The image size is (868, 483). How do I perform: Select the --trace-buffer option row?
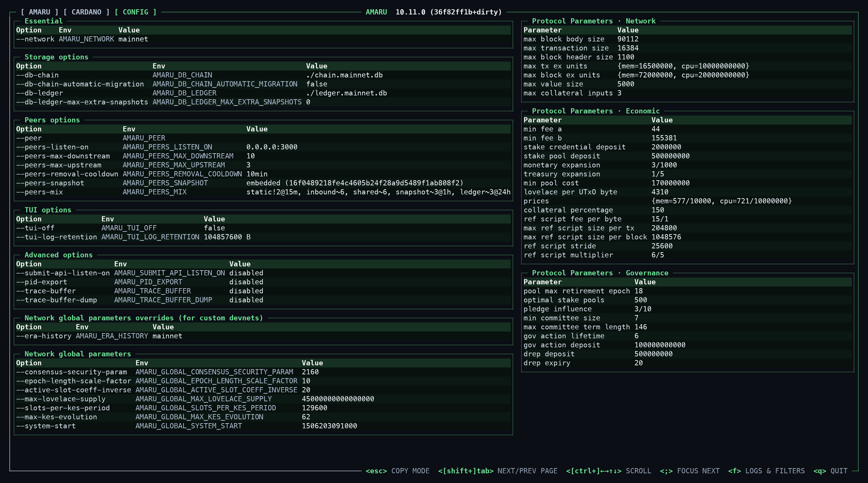pos(263,291)
